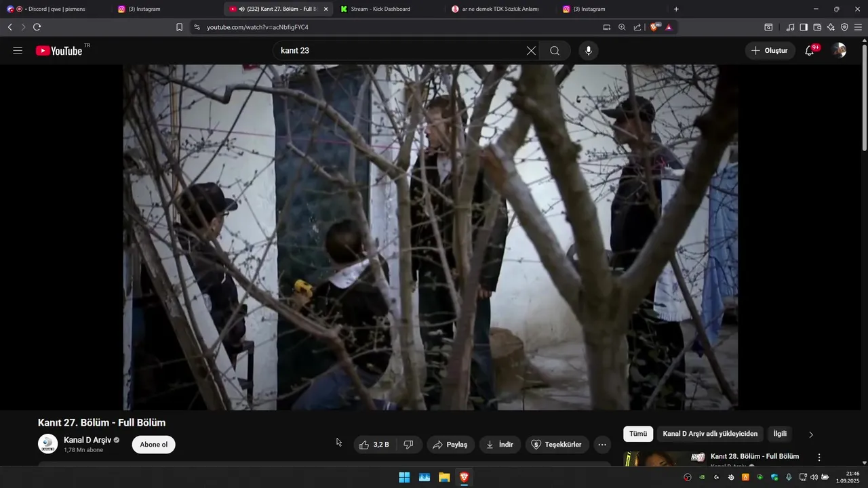Screen dimensions: 868x488
Task: Click Kanıt 28. Bölüm video thumbnail
Action: point(665,459)
